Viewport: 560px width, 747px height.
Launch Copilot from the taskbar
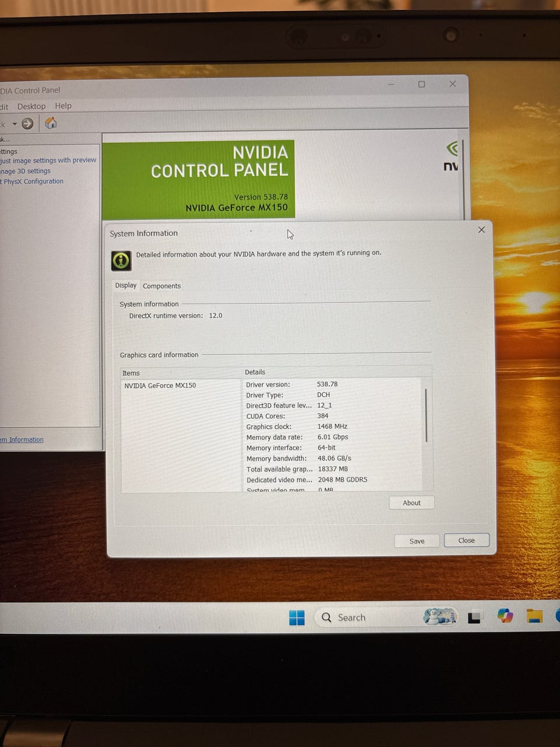point(505,616)
